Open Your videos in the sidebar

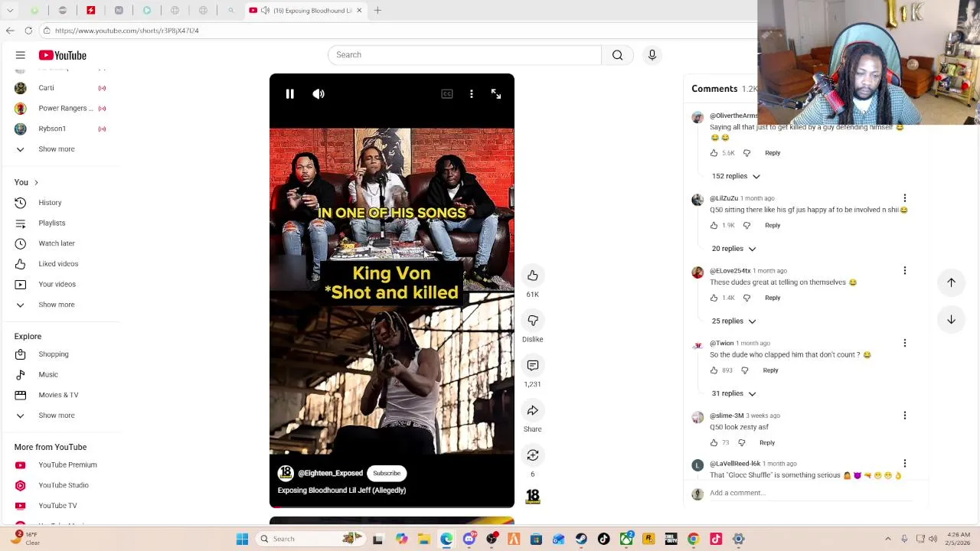tap(57, 284)
